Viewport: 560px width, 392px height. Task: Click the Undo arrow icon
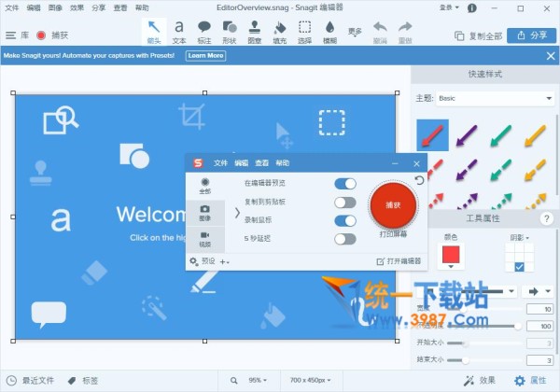380,27
